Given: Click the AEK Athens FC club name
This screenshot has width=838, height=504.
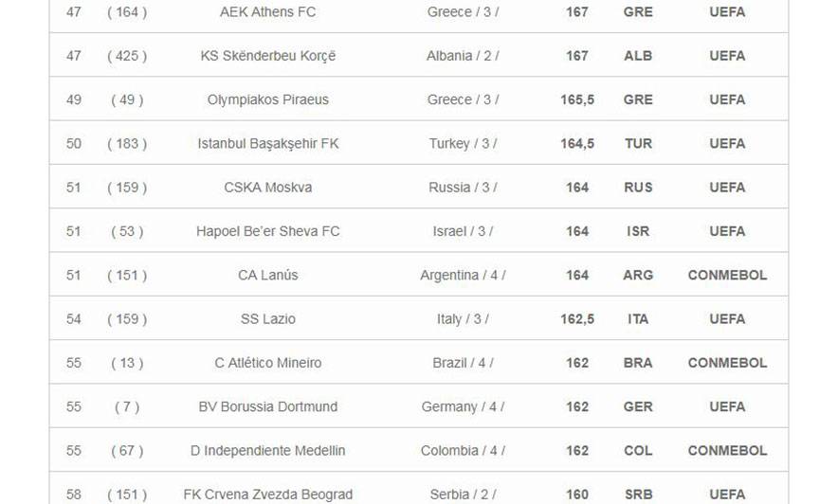Looking at the screenshot, I should (x=267, y=11).
